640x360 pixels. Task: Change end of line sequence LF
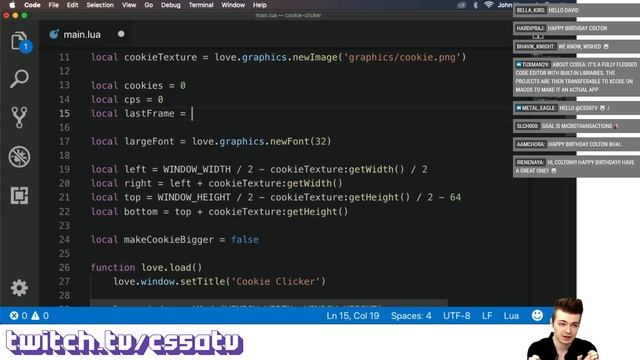click(x=487, y=316)
